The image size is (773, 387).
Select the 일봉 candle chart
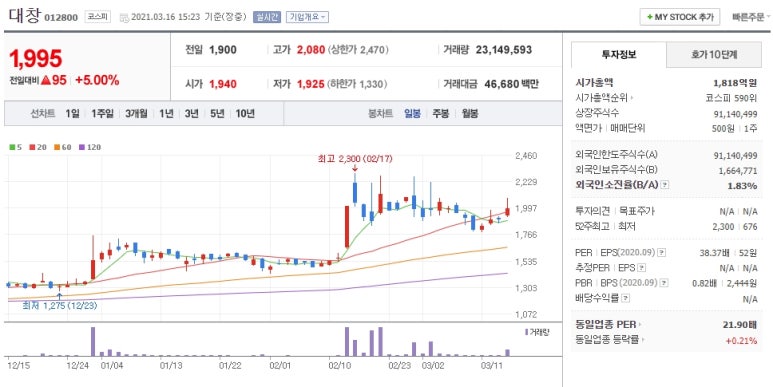coord(412,114)
